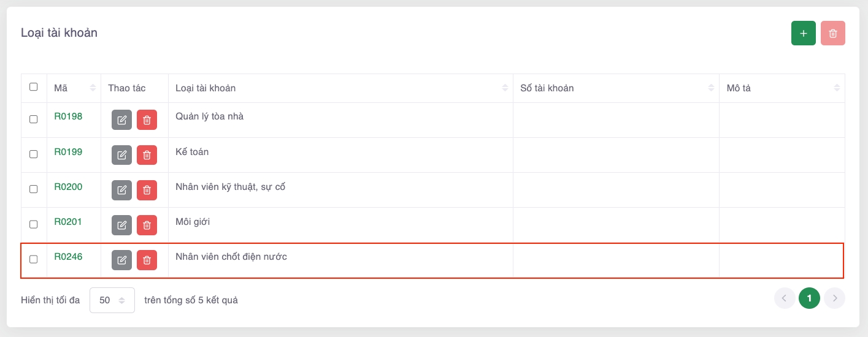This screenshot has height=337, width=868.
Task: Select the checkbox for row R0246
Action: [x=34, y=259]
